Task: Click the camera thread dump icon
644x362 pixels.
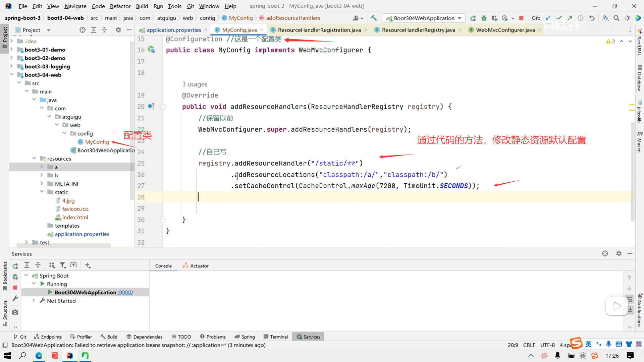Action: (15, 312)
